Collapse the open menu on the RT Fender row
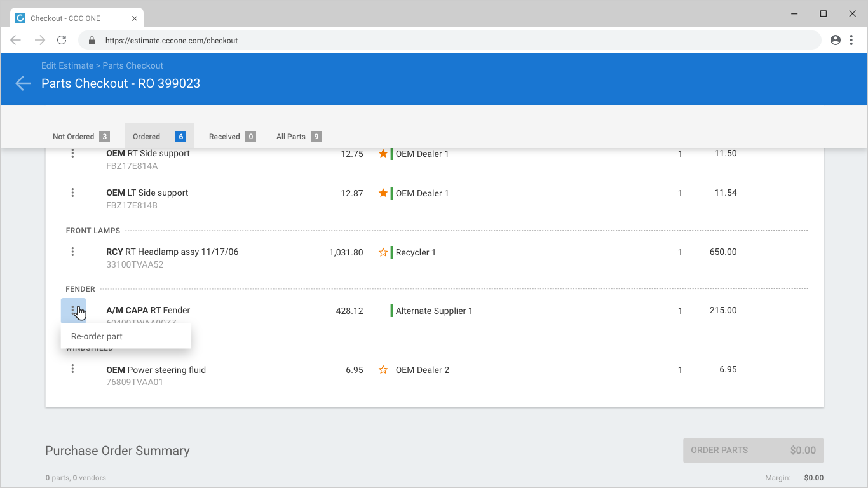This screenshot has height=488, width=868. pos(74,311)
